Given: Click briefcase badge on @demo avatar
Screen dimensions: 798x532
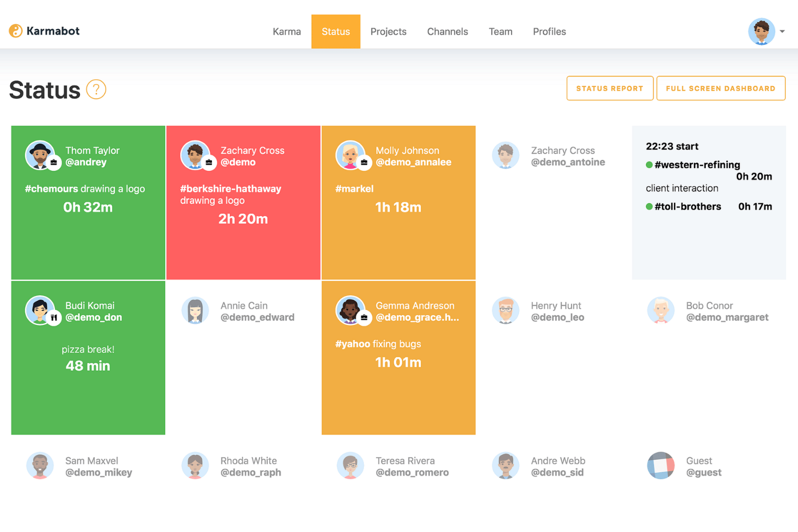Looking at the screenshot, I should click(x=209, y=162).
